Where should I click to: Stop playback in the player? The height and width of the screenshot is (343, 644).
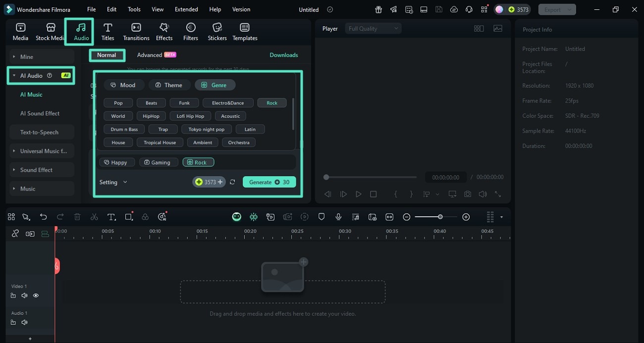point(374,195)
